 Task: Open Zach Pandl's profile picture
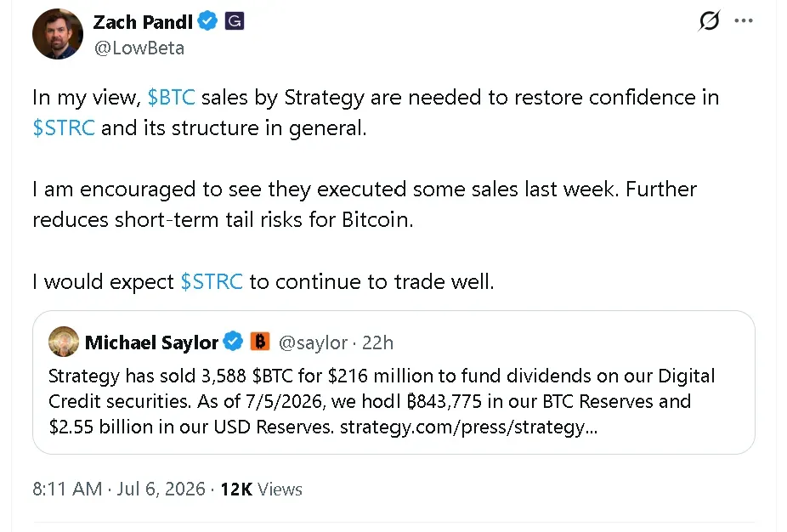click(58, 34)
